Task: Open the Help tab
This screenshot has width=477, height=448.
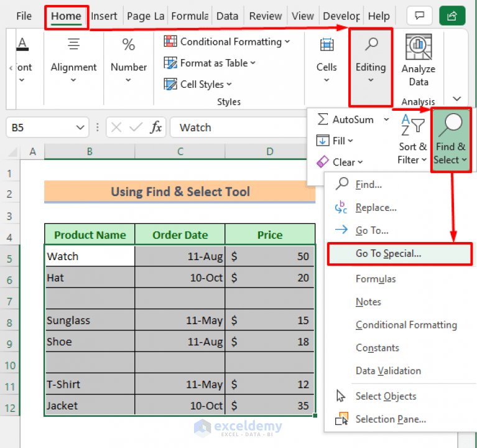Action: pyautogui.click(x=379, y=16)
